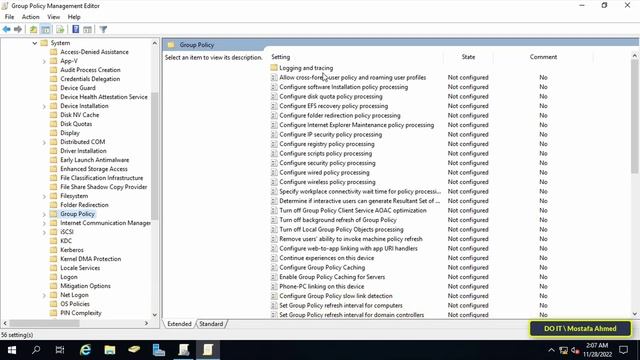Image resolution: width=640 pixels, height=360 pixels.
Task: Open Server Manager taskbar icon
Action: (x=158, y=350)
